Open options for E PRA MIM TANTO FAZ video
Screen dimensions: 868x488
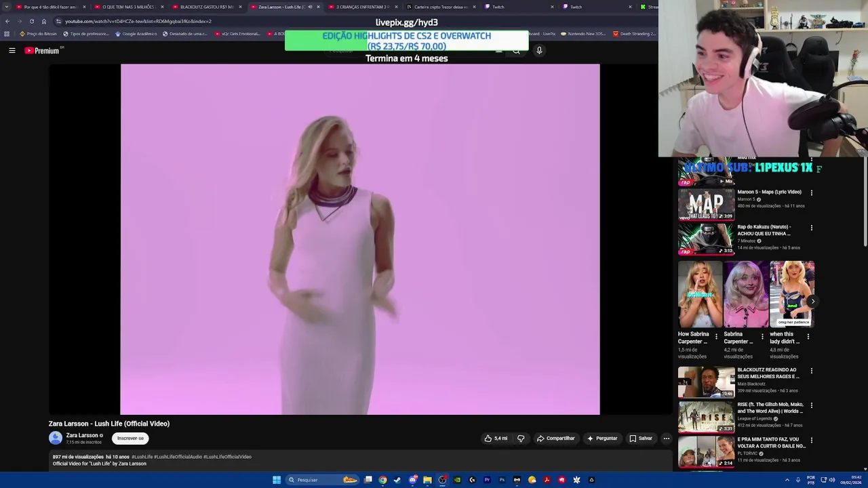point(811,440)
